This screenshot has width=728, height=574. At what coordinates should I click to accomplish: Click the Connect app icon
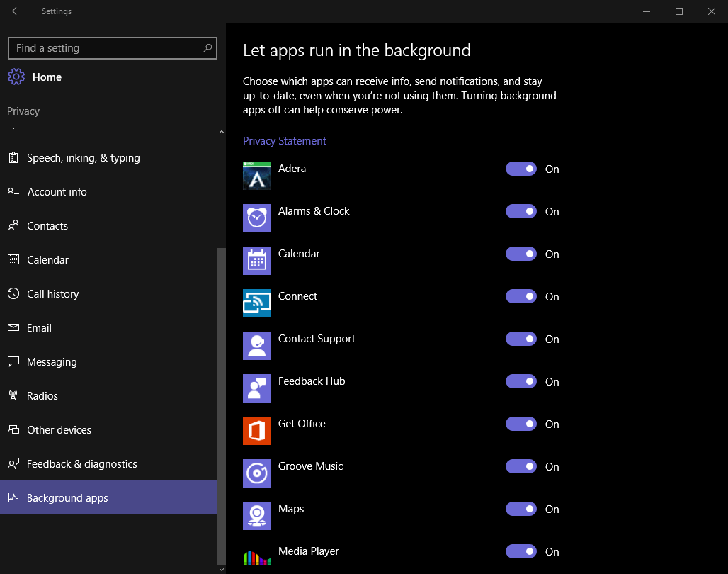point(256,303)
